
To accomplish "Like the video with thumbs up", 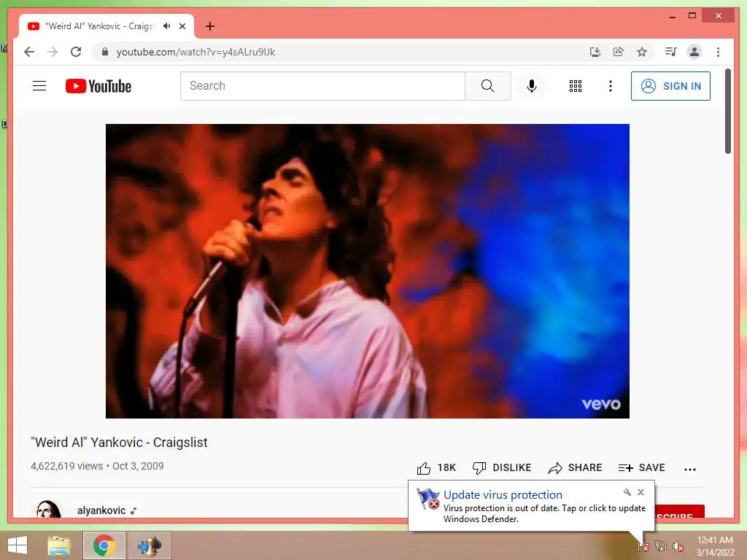I will tap(436, 468).
